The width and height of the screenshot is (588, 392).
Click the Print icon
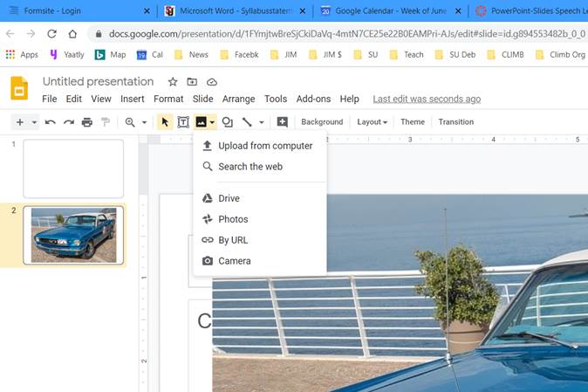click(x=87, y=122)
